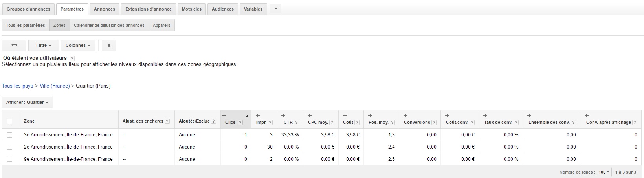Viewport: 644px width, 178px height.
Task: Tick the 2e Arrondissement row checkbox
Action: (x=10, y=147)
